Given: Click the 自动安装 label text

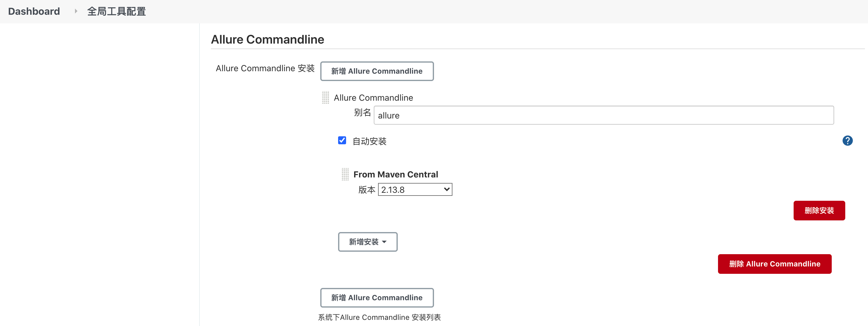Looking at the screenshot, I should [x=369, y=141].
